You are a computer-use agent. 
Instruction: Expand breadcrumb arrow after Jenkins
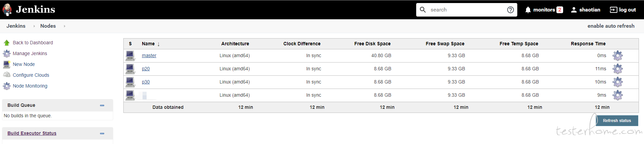34,26
